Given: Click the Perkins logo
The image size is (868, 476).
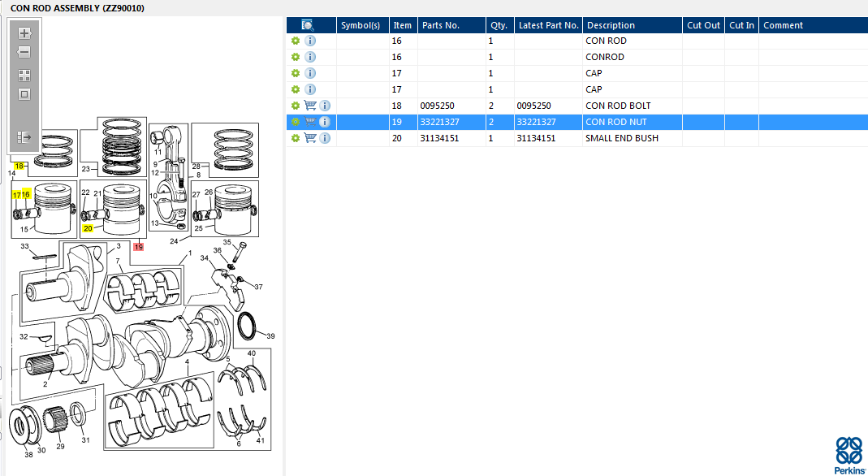Looking at the screenshot, I should click(x=849, y=456).
